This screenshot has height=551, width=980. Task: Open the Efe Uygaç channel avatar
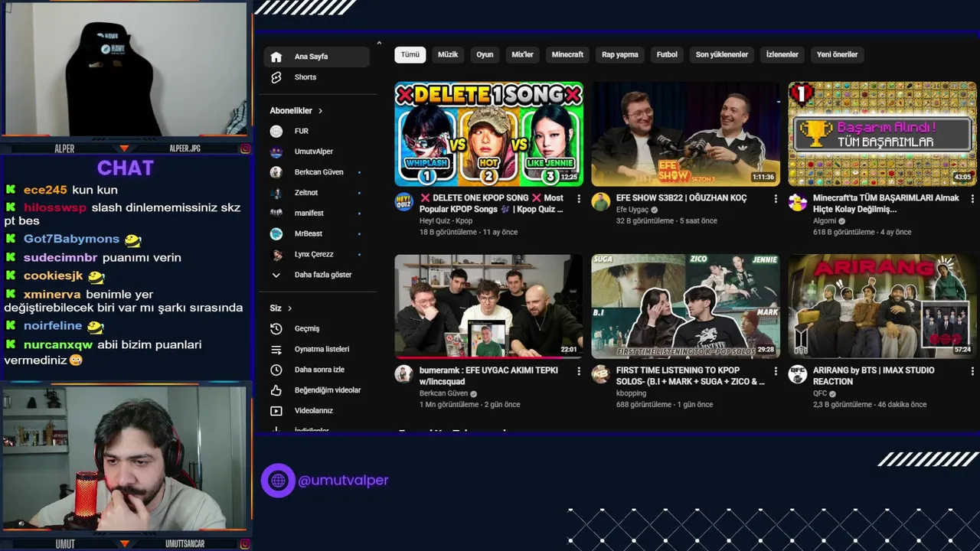pos(600,201)
